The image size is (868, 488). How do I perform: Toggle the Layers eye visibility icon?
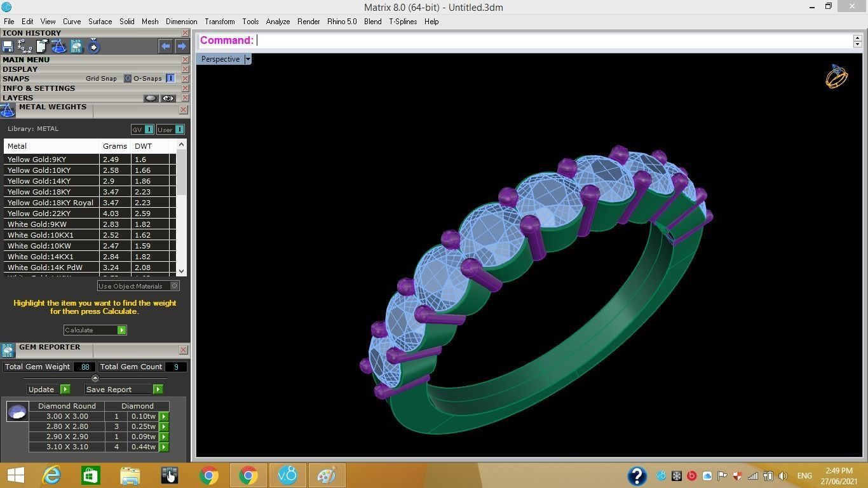168,98
